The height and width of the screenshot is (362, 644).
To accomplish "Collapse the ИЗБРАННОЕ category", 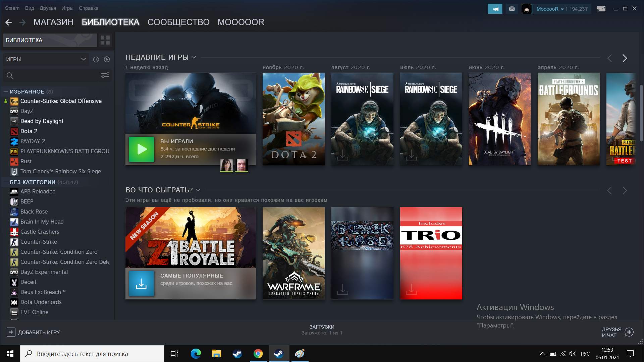I will pos(6,92).
